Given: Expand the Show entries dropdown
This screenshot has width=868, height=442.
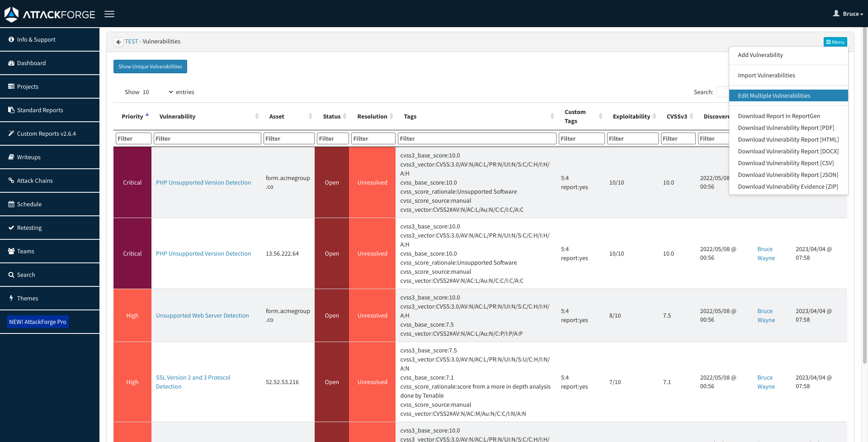Looking at the screenshot, I should (170, 92).
